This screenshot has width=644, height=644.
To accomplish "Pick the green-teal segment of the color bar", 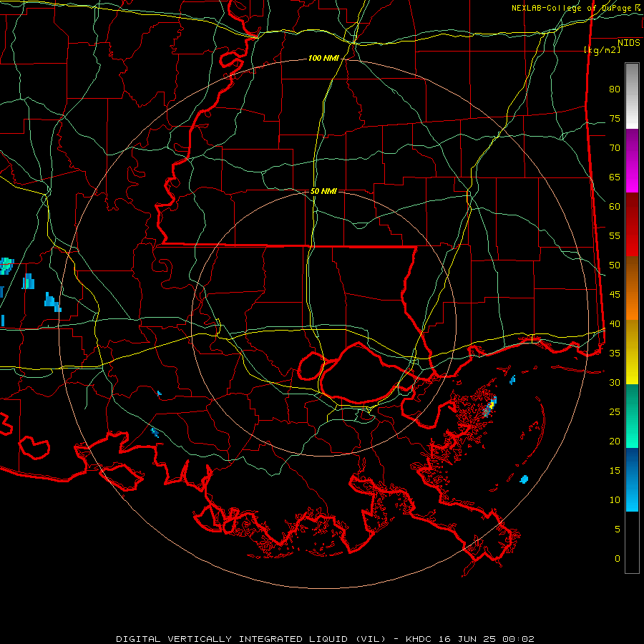I will coord(632,416).
